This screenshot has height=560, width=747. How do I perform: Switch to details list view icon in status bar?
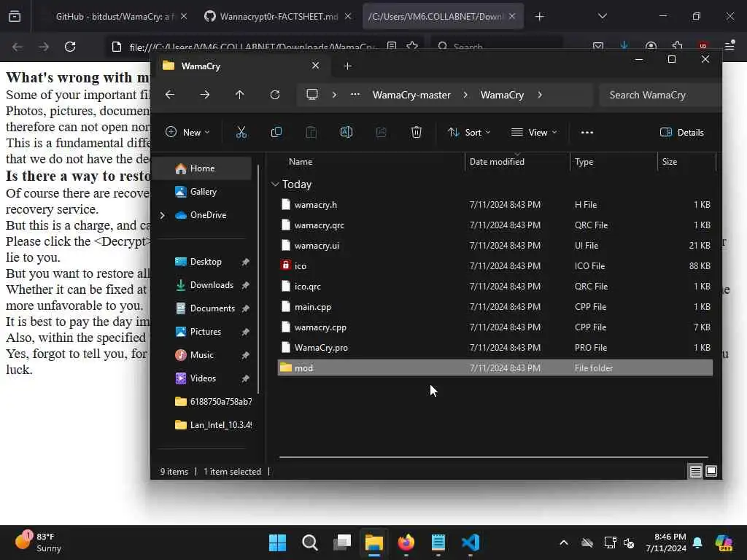click(695, 472)
